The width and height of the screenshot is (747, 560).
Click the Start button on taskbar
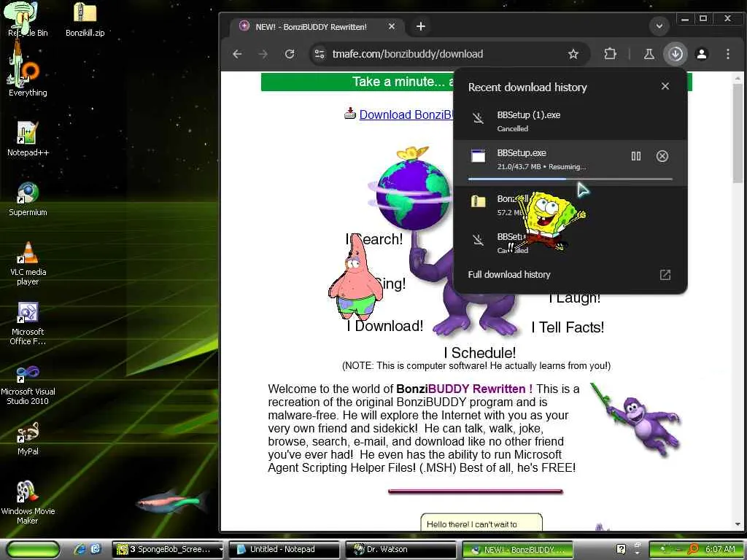pyautogui.click(x=34, y=549)
